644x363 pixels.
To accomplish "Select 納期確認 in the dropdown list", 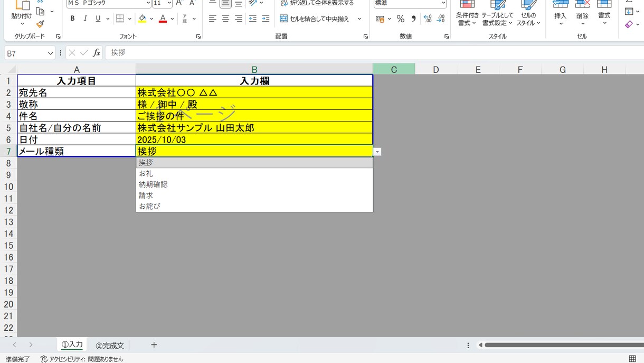I will [x=254, y=184].
